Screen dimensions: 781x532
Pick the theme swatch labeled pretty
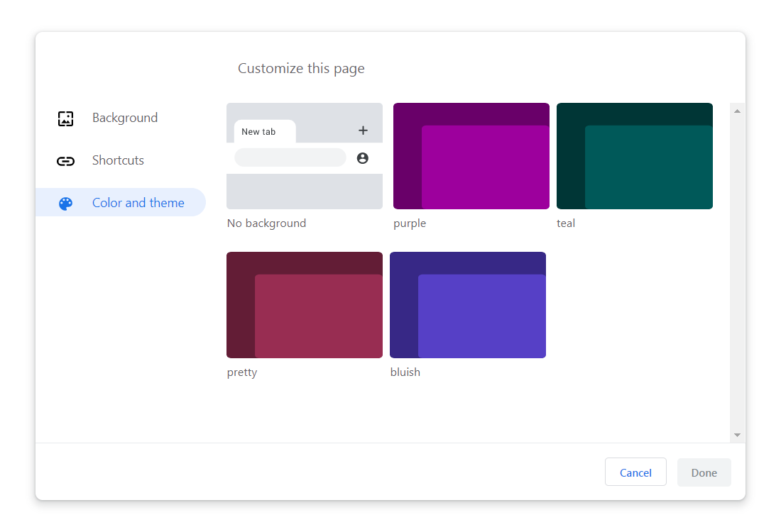point(304,305)
